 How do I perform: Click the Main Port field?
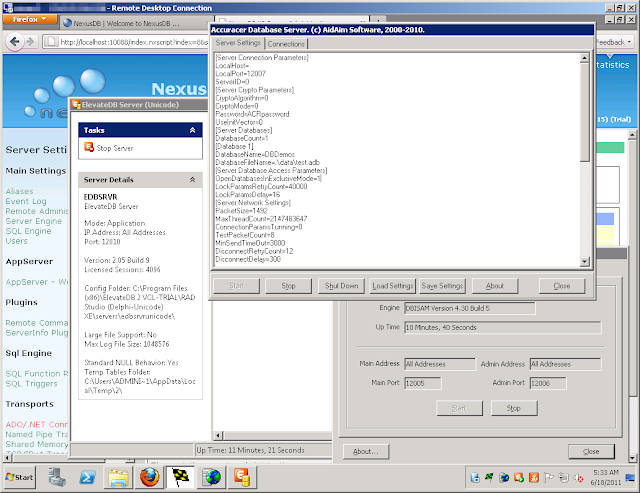coord(422,383)
